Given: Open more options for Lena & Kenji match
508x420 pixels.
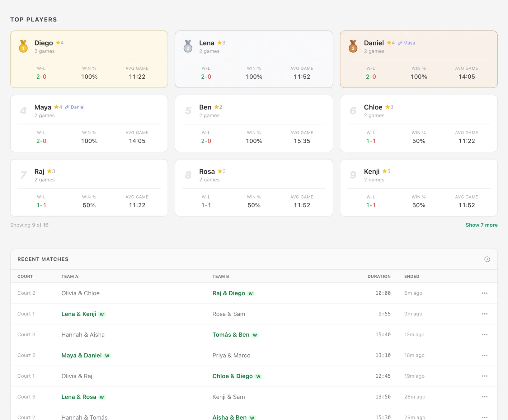Looking at the screenshot, I should point(485,314).
